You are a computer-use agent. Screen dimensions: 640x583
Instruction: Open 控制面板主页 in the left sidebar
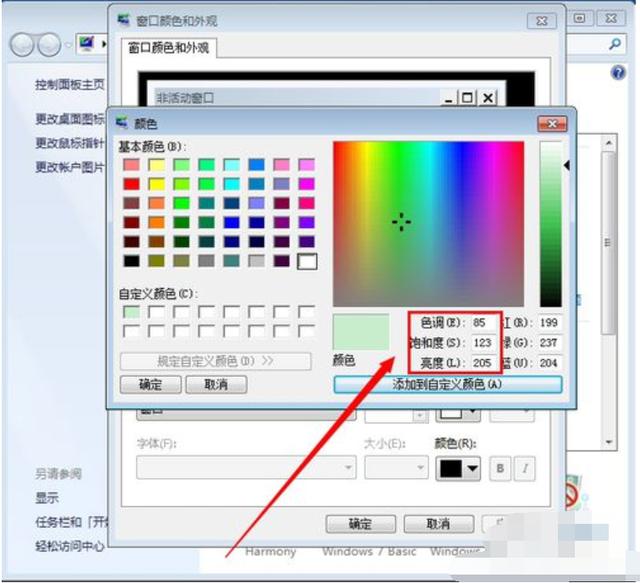click(69, 85)
